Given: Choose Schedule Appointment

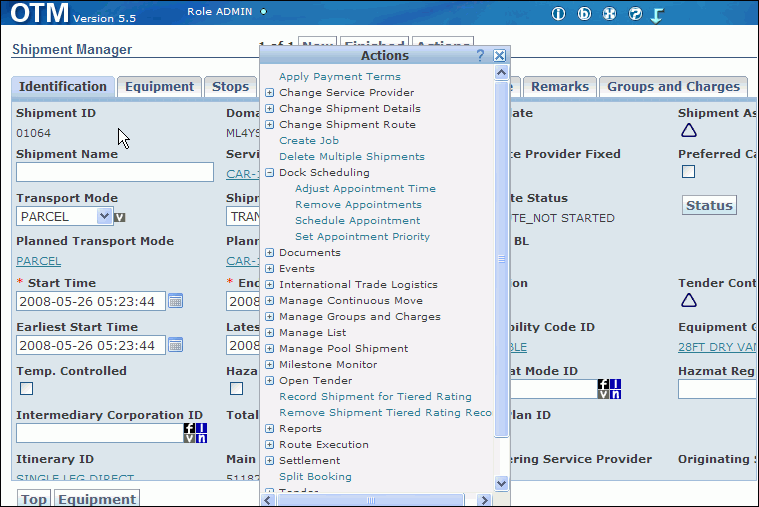Looking at the screenshot, I should (x=358, y=220).
